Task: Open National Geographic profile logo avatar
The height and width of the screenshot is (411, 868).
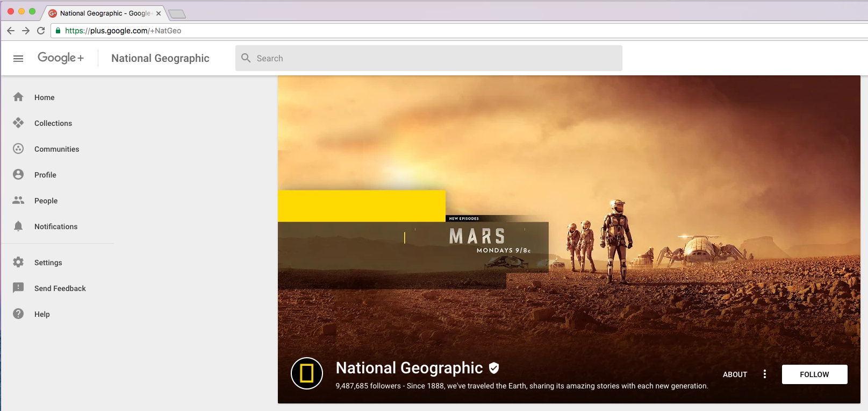Action: click(307, 373)
